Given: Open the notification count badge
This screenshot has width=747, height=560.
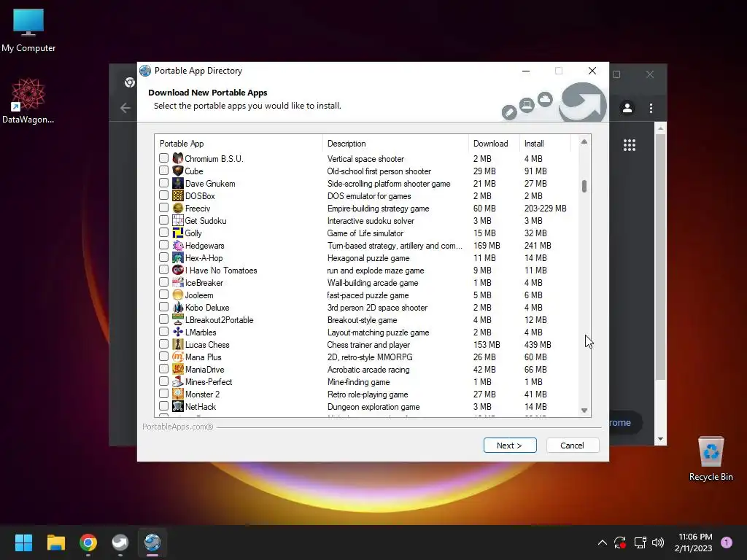Looking at the screenshot, I should (x=727, y=542).
